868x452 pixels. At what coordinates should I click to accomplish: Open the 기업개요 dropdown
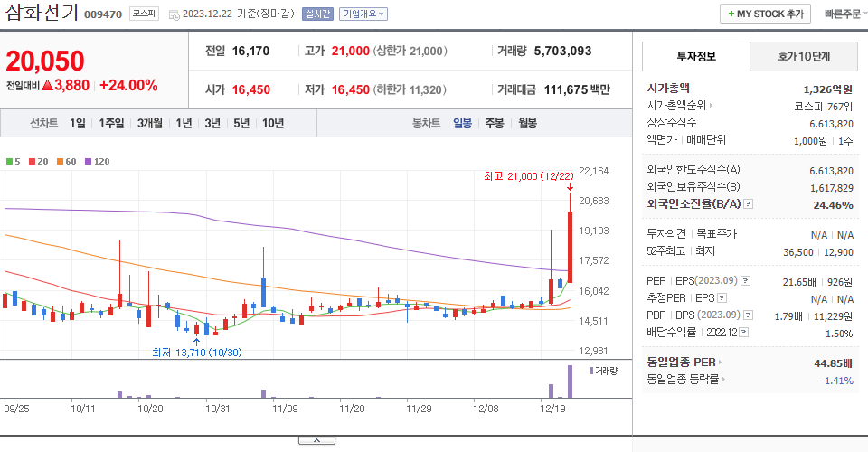point(363,14)
